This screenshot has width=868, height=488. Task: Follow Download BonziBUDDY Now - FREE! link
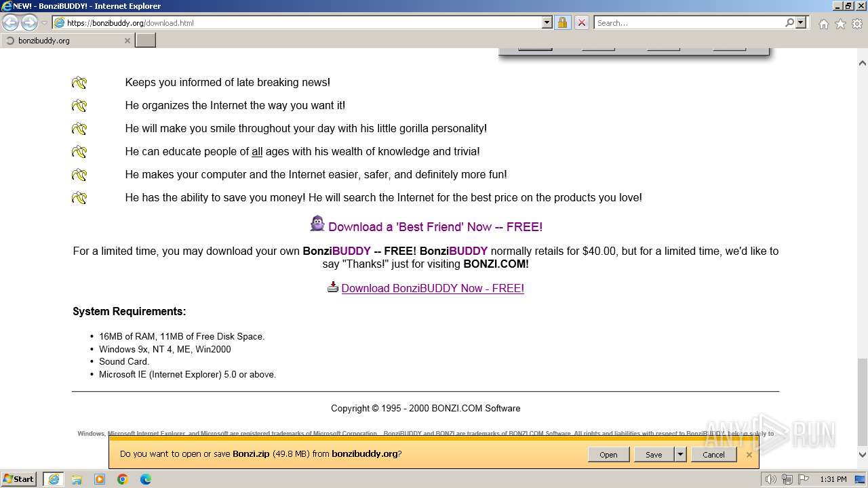[433, 288]
